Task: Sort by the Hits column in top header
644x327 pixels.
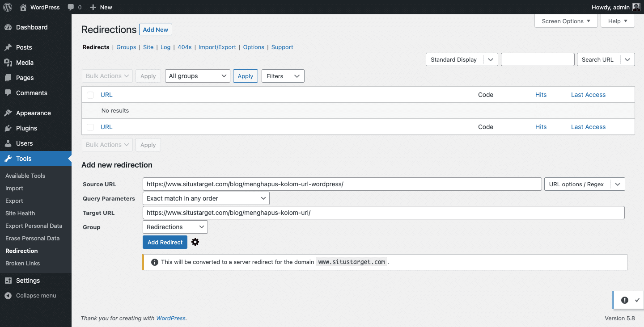Action: tap(541, 95)
